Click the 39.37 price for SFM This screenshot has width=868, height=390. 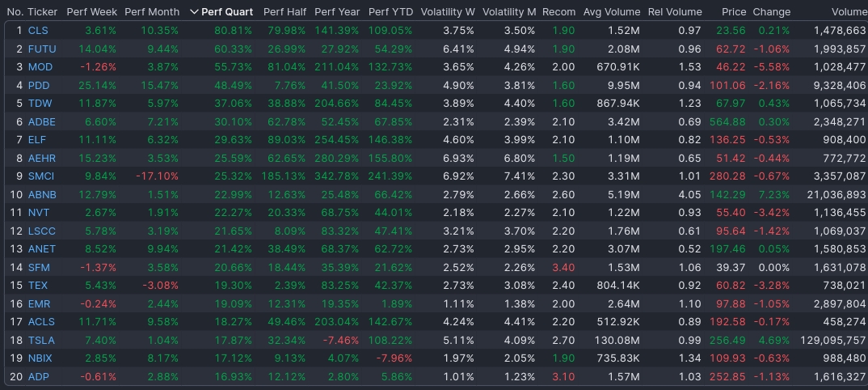(731, 268)
